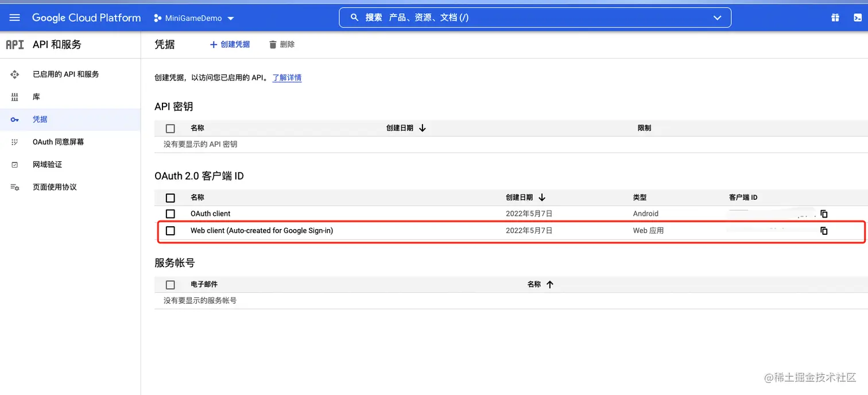Viewport: 868px width, 395px height.
Task: Click inside the search input field
Action: [x=517, y=17]
